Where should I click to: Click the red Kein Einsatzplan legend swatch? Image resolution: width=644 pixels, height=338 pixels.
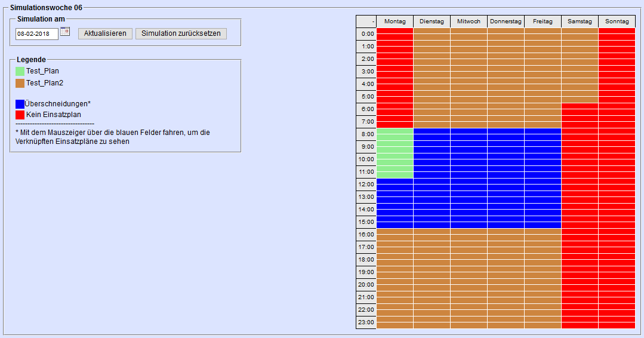[20, 115]
